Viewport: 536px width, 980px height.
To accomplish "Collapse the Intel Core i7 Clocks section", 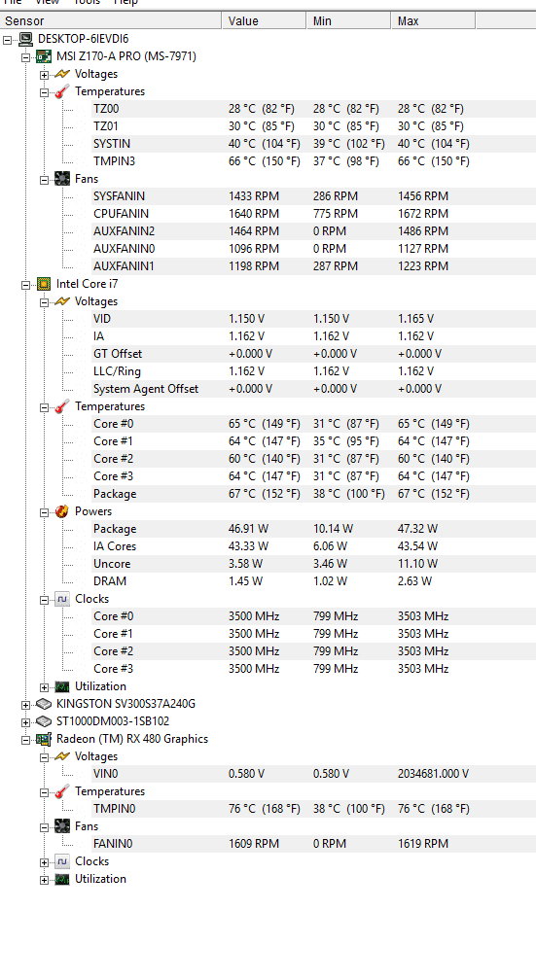I will pyautogui.click(x=44, y=600).
